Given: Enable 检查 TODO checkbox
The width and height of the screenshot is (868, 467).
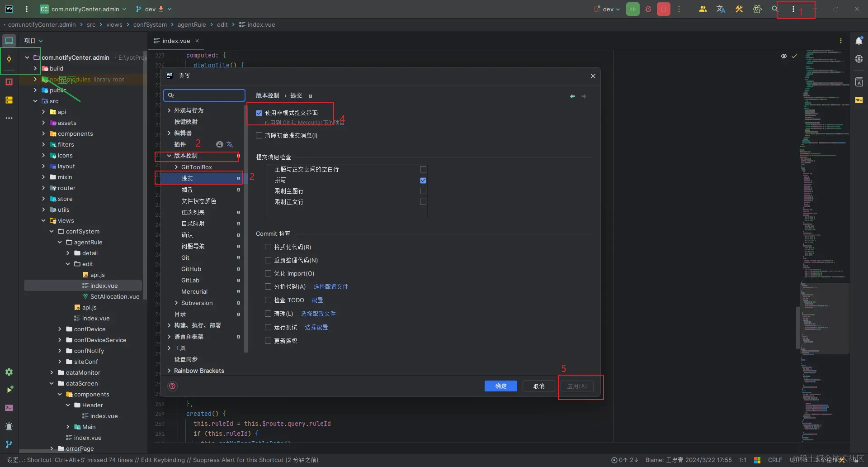Looking at the screenshot, I should click(268, 300).
